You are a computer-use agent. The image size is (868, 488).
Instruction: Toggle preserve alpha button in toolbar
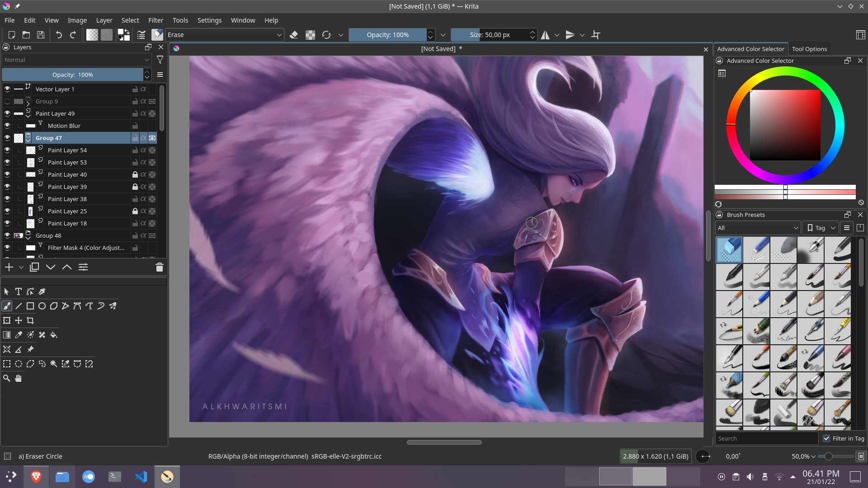tap(310, 35)
